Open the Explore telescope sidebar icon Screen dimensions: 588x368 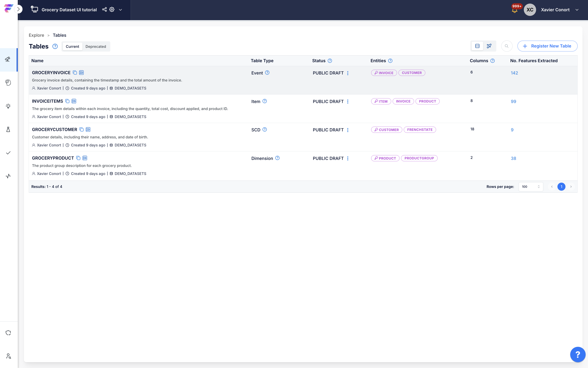click(x=8, y=59)
